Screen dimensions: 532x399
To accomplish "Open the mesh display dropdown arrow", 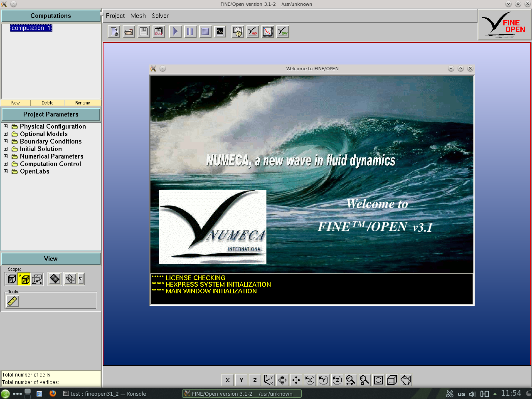I will point(81,279).
